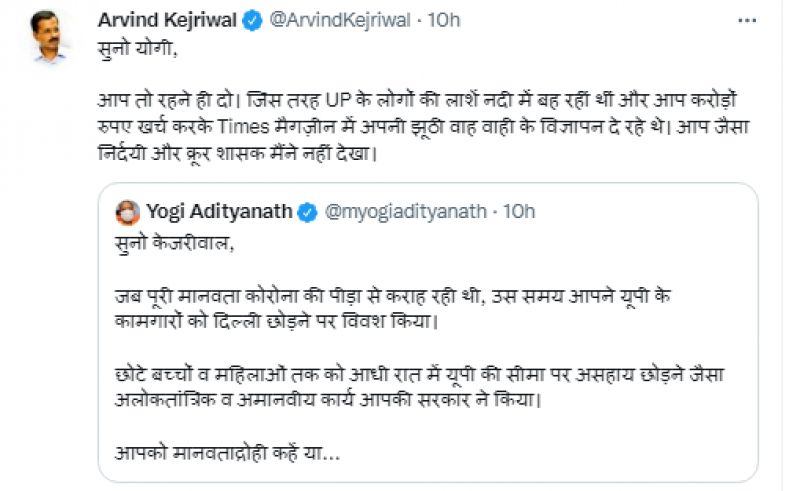Screen dimensions: 800x491
Task: Open Arvind Kejriwal's profile picture
Action: tap(49, 39)
